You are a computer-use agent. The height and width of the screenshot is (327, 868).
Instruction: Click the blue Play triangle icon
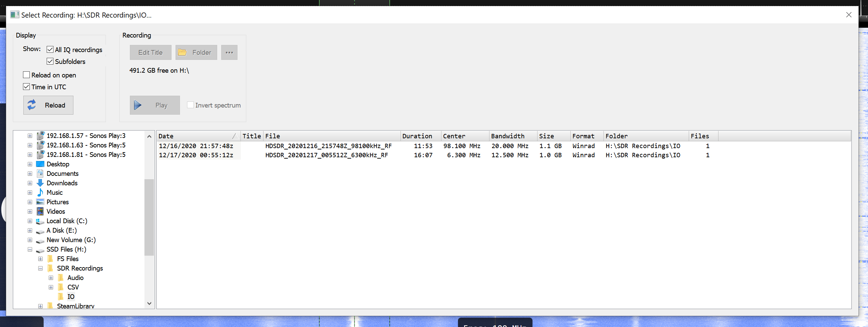pyautogui.click(x=138, y=105)
